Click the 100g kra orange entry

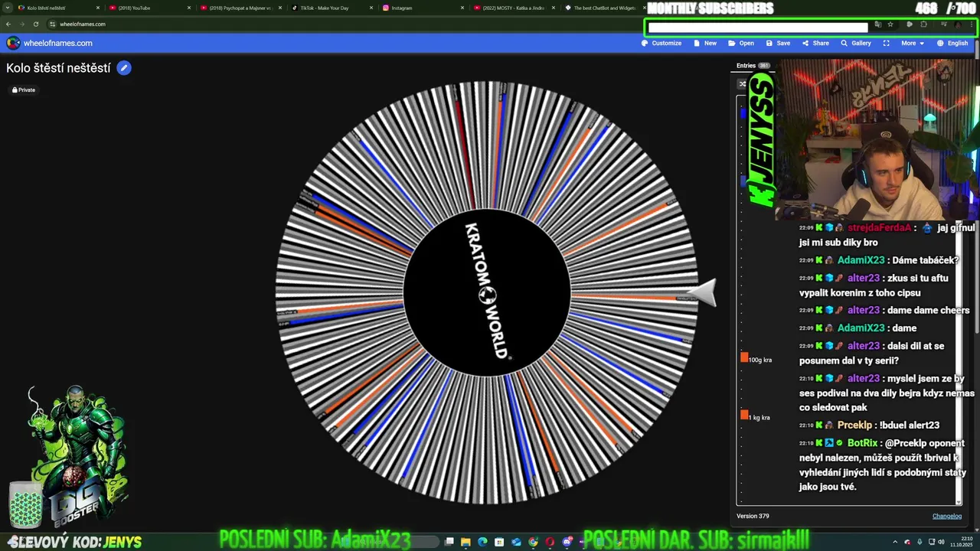click(756, 359)
